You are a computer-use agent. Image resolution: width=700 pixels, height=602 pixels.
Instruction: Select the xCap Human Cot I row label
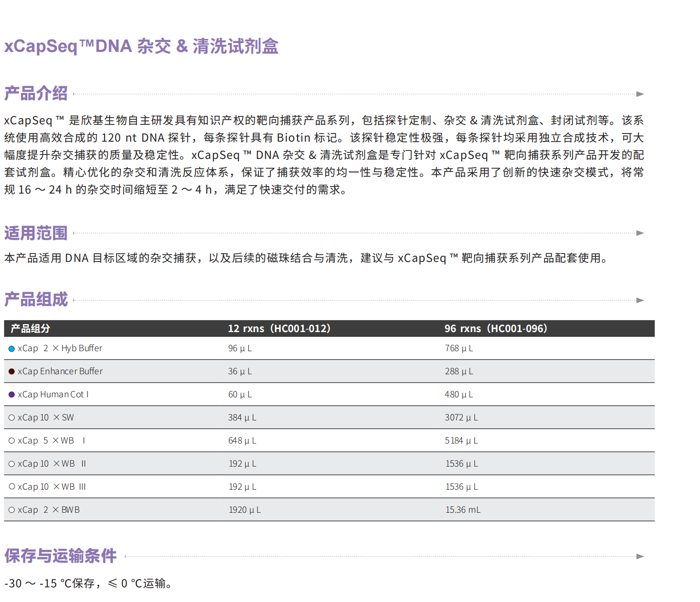click(x=53, y=394)
